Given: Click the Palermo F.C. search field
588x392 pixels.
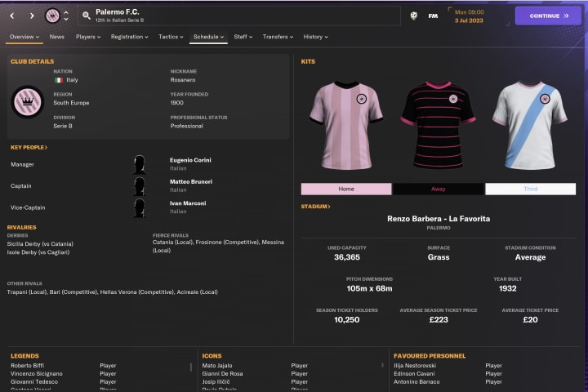Looking at the screenshot, I should 238,16.
